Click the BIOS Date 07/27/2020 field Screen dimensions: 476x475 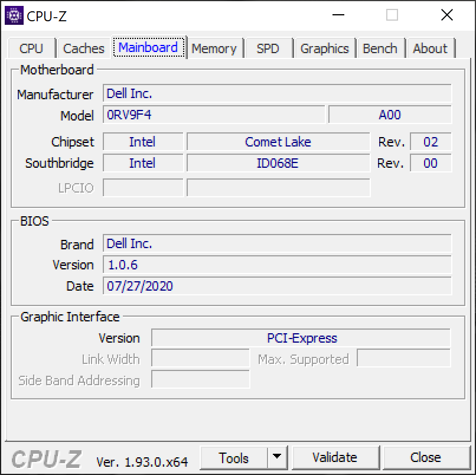[277, 286]
